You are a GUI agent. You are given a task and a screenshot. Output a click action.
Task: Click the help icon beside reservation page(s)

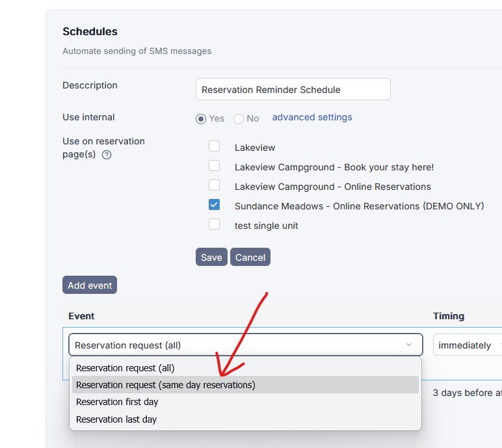(107, 155)
